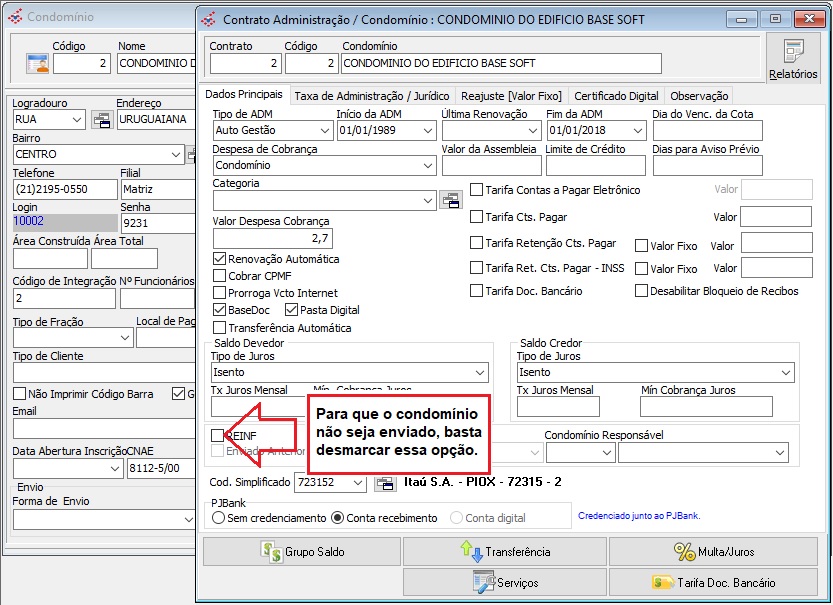Click the Serviços button
Image resolution: width=833 pixels, height=605 pixels.
[x=505, y=583]
